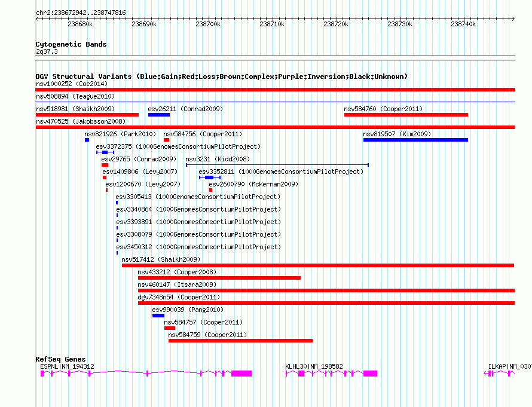This screenshot has height=407, width=532.
Task: Click nsv470525 (Jakobsson2008) label
Action: (x=81, y=121)
